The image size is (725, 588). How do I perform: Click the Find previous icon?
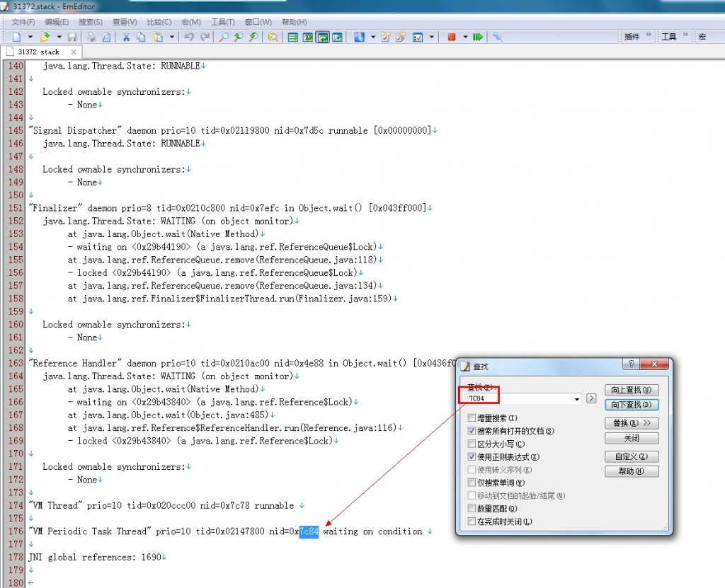[x=239, y=37]
